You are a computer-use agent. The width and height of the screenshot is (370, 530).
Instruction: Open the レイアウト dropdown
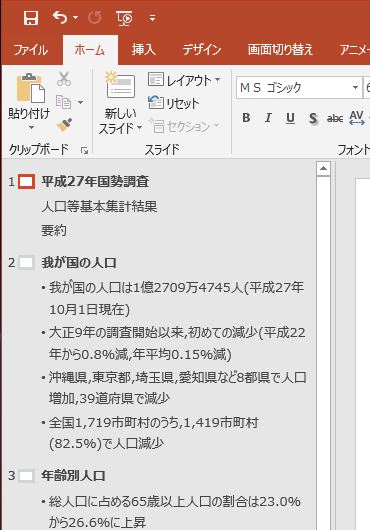[184, 80]
